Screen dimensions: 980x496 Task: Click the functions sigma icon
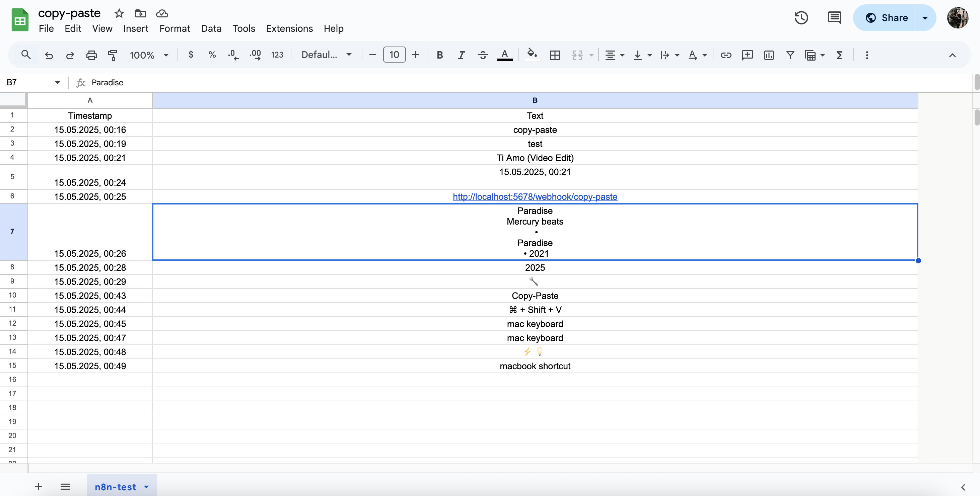[x=839, y=55]
